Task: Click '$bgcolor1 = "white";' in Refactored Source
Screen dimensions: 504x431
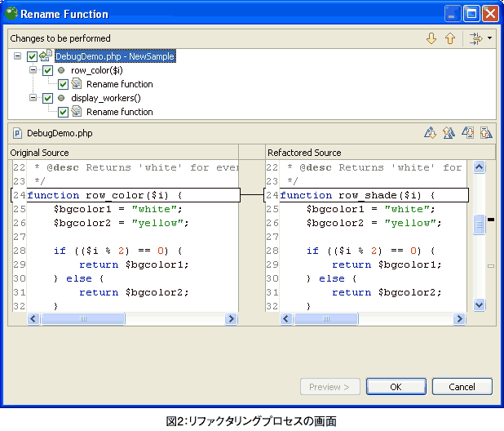Action: pos(370,209)
